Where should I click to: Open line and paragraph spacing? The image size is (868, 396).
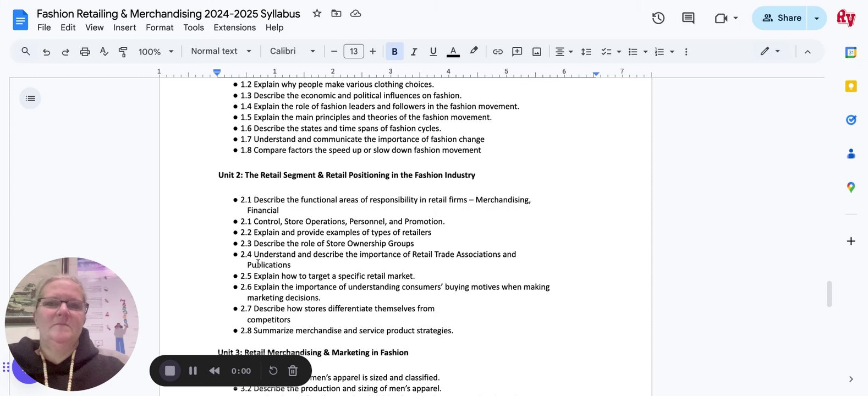point(586,52)
